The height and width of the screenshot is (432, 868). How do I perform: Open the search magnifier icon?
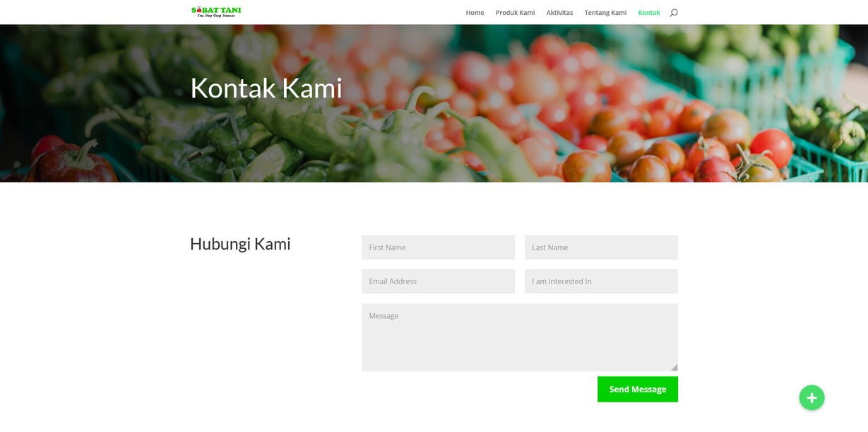(x=674, y=13)
